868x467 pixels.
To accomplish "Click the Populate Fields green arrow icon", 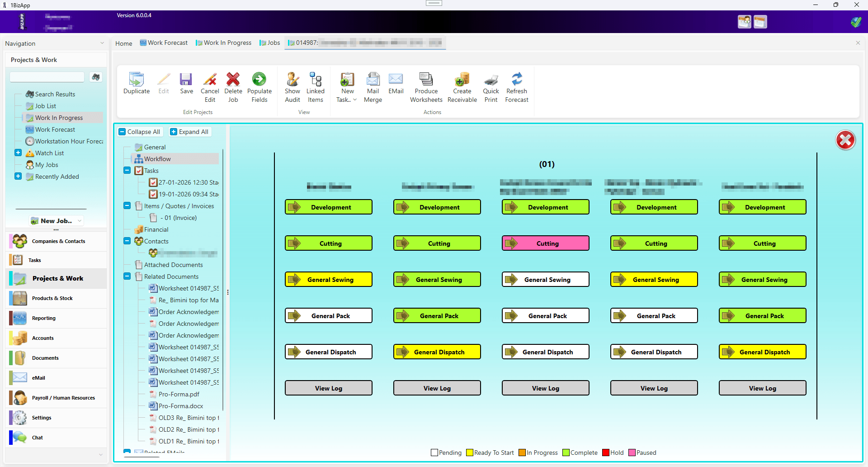I will (x=259, y=80).
